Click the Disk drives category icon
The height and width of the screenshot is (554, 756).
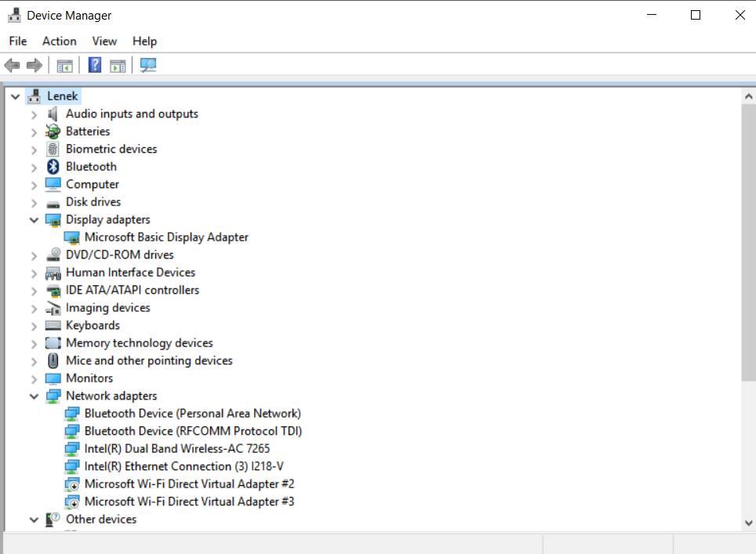click(x=53, y=204)
